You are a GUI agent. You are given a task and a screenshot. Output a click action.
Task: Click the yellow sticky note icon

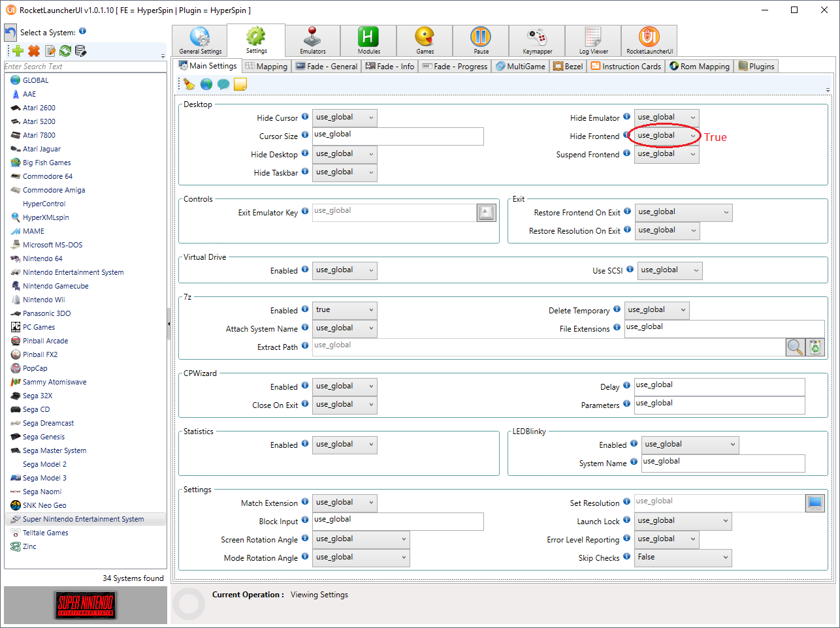pyautogui.click(x=240, y=84)
